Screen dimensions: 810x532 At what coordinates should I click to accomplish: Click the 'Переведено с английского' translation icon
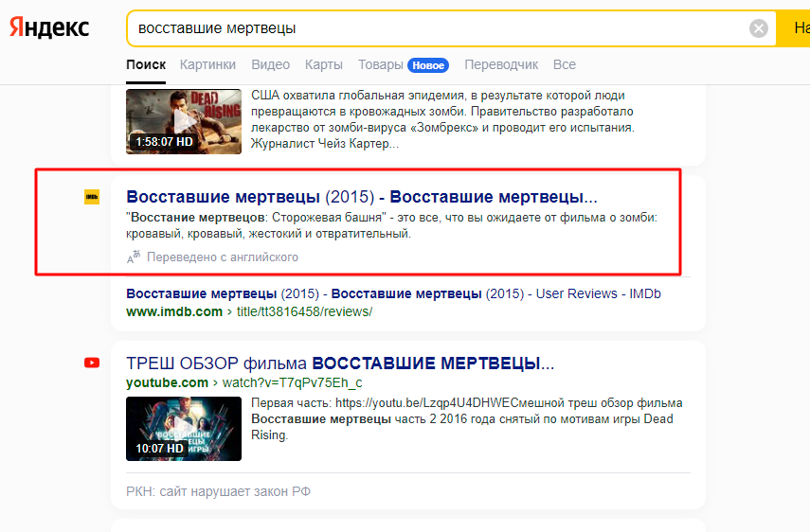coord(134,257)
